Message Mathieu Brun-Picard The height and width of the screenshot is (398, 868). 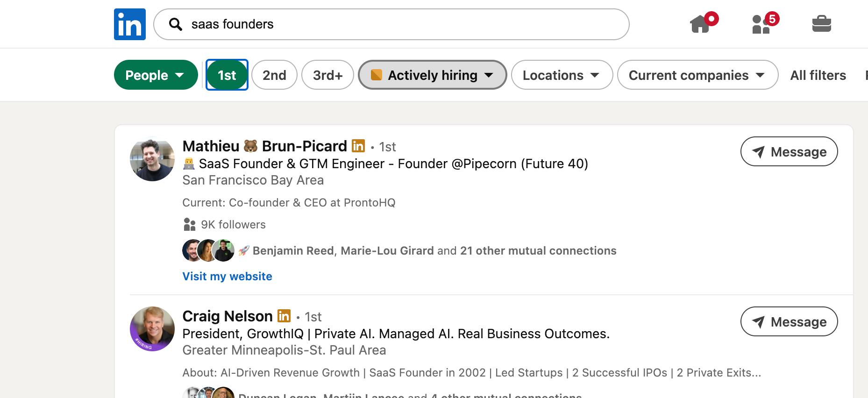[789, 151]
